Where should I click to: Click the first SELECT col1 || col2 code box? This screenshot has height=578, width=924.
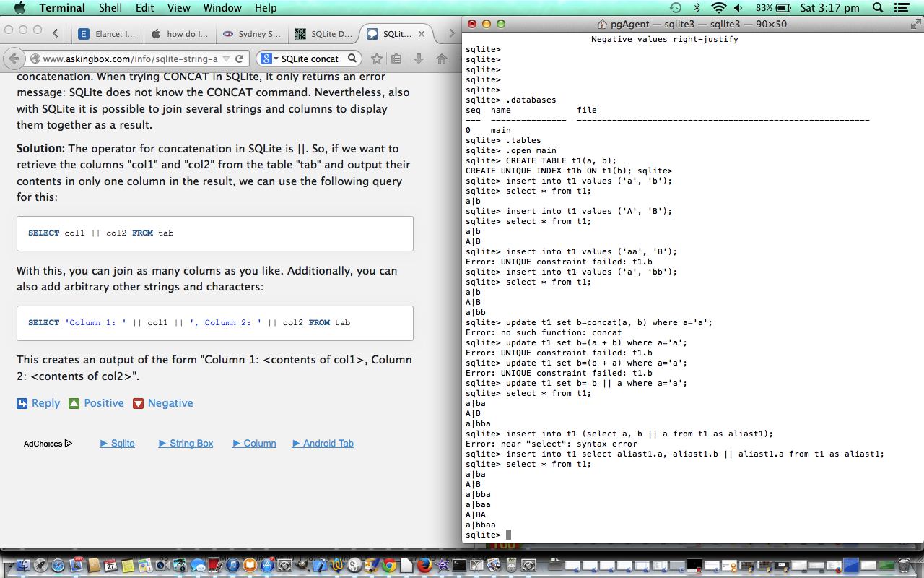(x=215, y=233)
